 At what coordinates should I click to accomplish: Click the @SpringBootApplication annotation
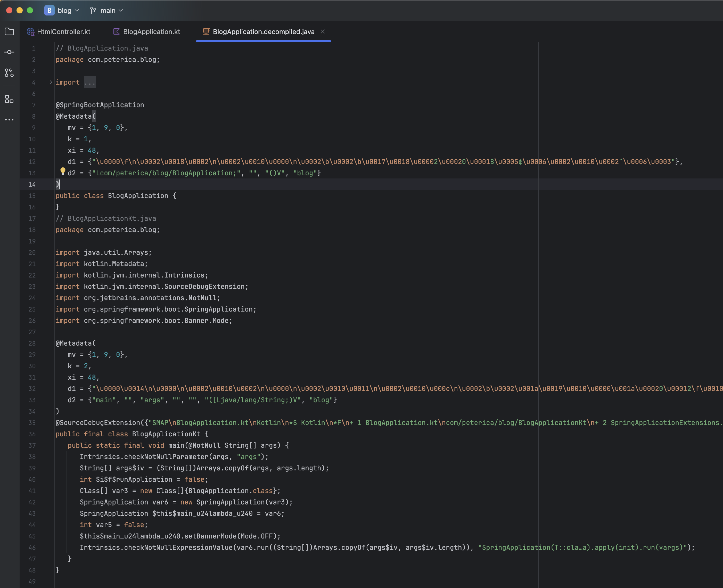tap(100, 105)
